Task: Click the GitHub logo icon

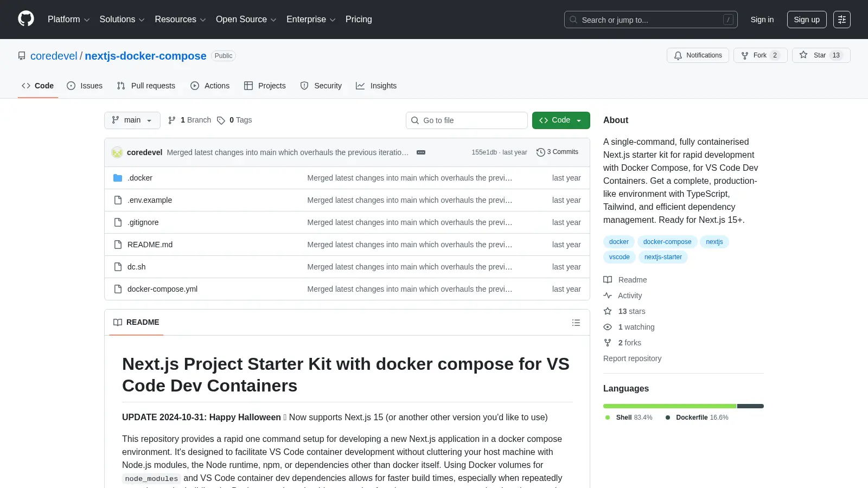Action: coord(26,19)
